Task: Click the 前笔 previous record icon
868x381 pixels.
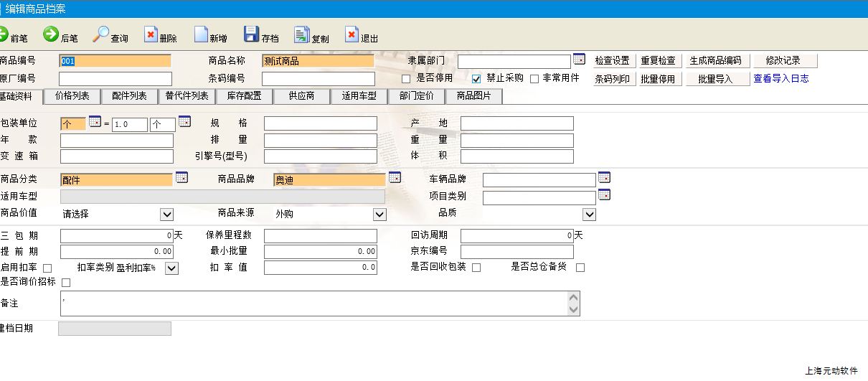Action: [x=4, y=34]
